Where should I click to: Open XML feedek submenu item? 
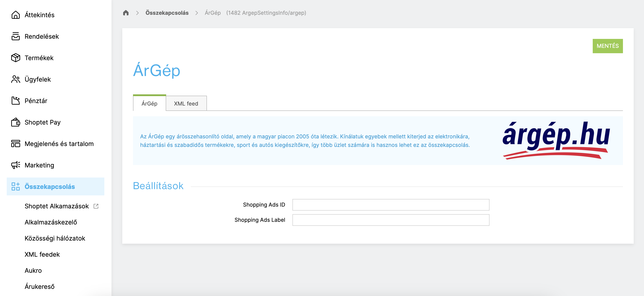pos(42,254)
